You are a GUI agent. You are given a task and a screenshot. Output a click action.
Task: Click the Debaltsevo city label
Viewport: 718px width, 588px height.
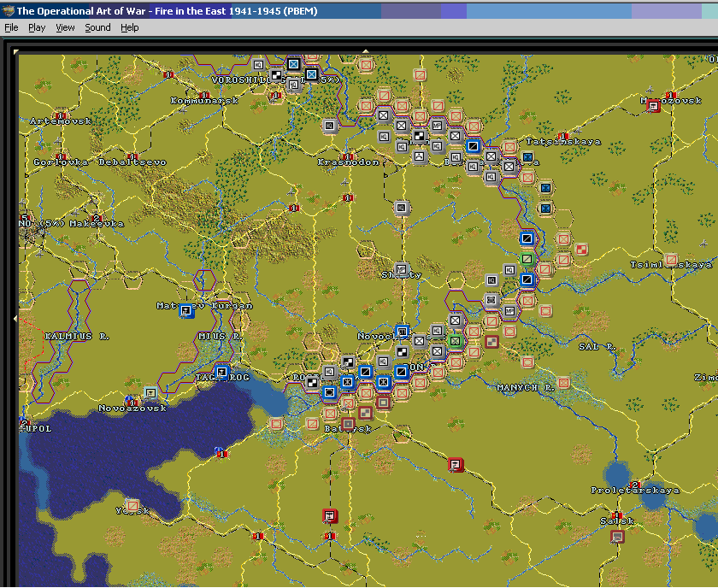click(x=132, y=162)
